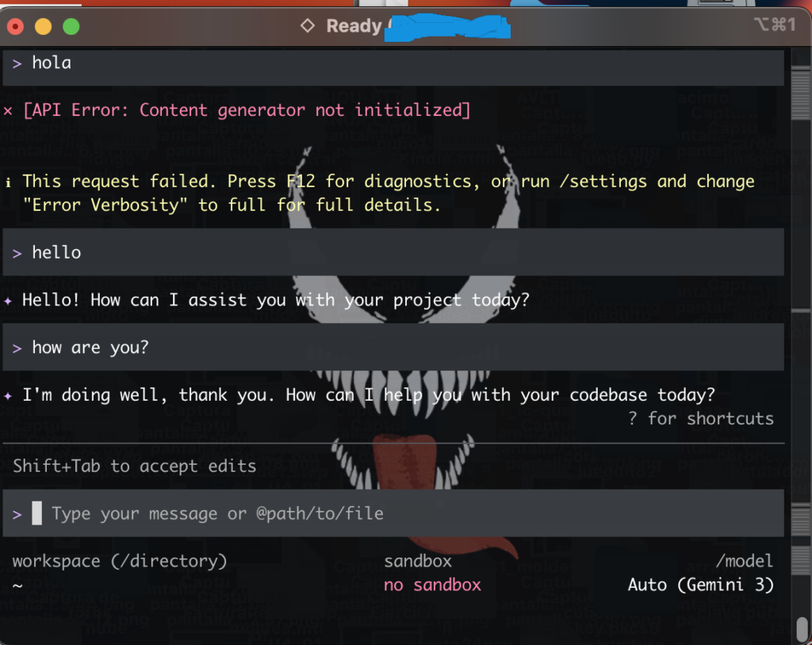Click the Auto (Gemini 3) model selector

(x=700, y=585)
